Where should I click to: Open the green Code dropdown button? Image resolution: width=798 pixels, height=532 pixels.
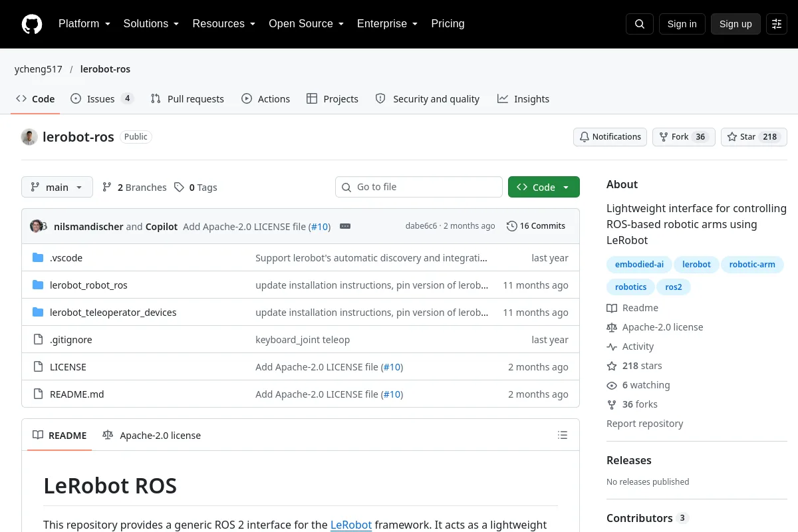coord(544,188)
